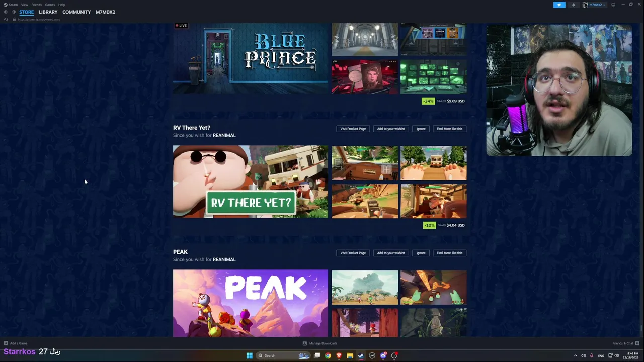Open the M7MDX2 profile tab
644x362 pixels.
(106, 12)
